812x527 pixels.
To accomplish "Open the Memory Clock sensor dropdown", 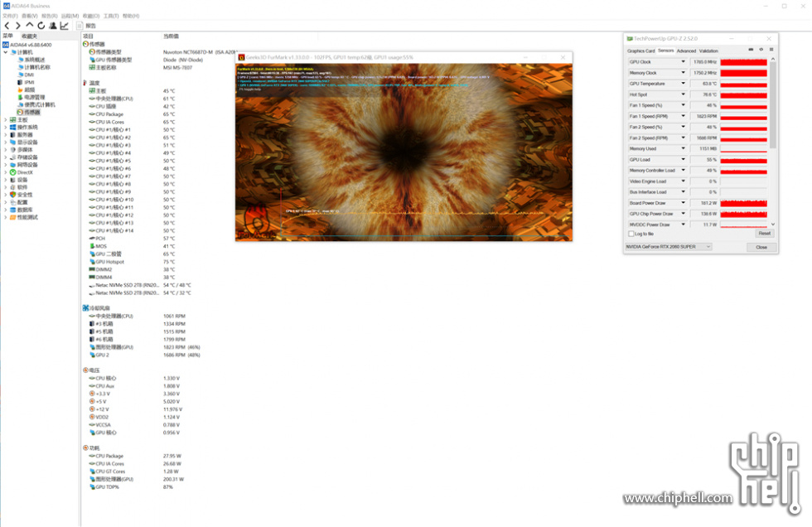I will pos(683,73).
